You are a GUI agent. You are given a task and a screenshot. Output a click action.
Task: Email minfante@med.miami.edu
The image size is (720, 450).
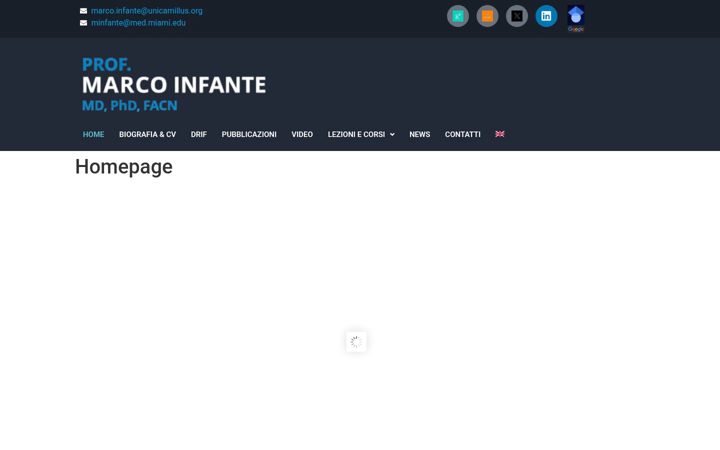click(x=138, y=22)
